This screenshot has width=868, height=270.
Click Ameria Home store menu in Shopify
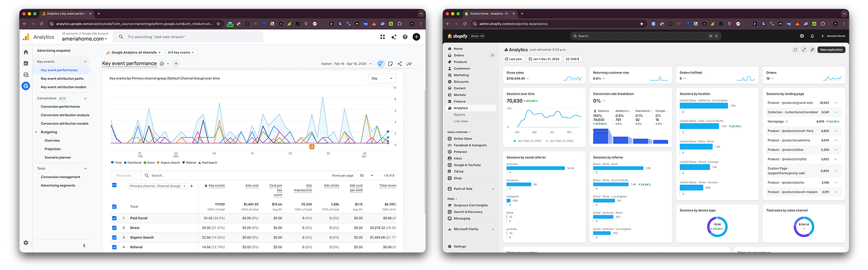coord(833,36)
